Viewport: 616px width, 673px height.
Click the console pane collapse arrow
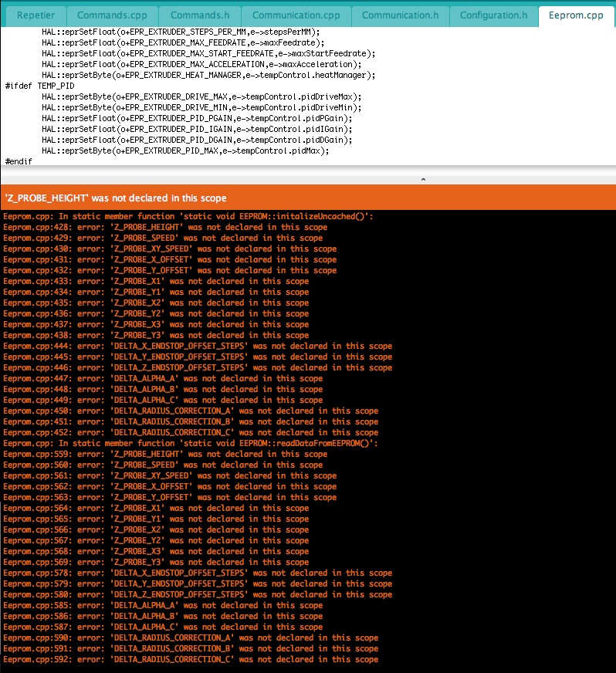point(422,179)
